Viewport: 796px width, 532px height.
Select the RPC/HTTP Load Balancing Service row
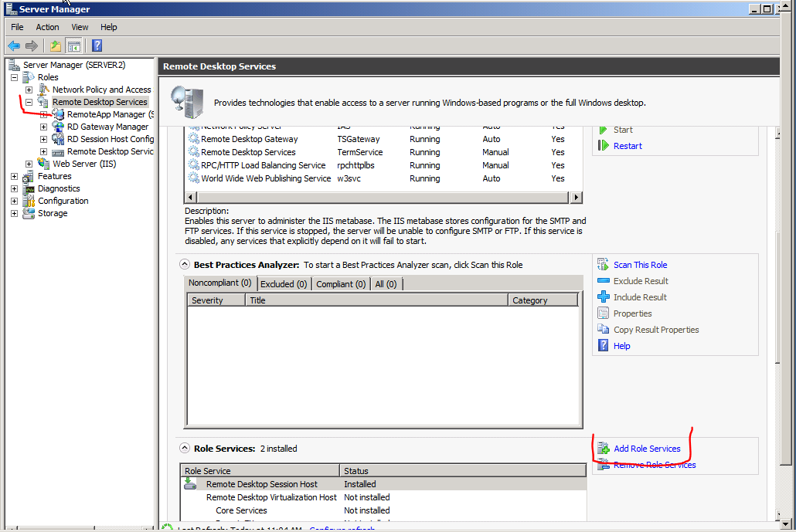(x=384, y=165)
